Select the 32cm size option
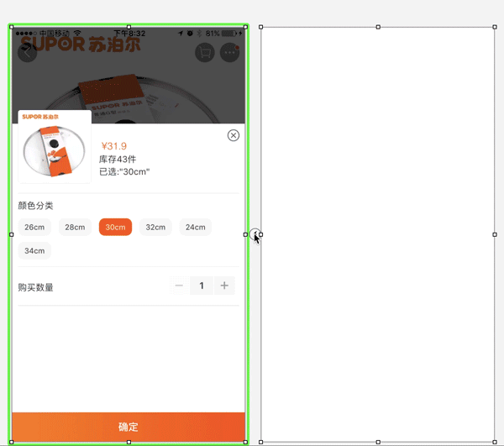Image resolution: width=504 pixels, height=446 pixels. coord(155,227)
